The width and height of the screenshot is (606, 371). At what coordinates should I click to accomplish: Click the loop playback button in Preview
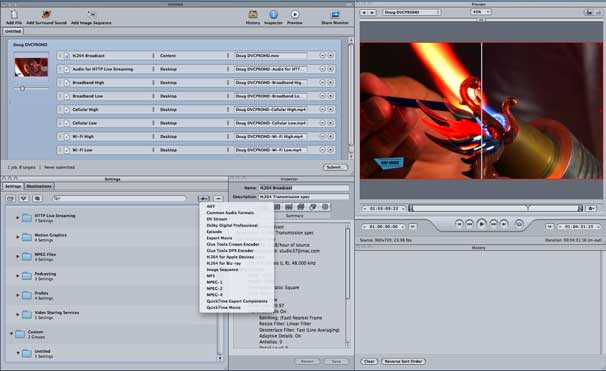(x=519, y=223)
